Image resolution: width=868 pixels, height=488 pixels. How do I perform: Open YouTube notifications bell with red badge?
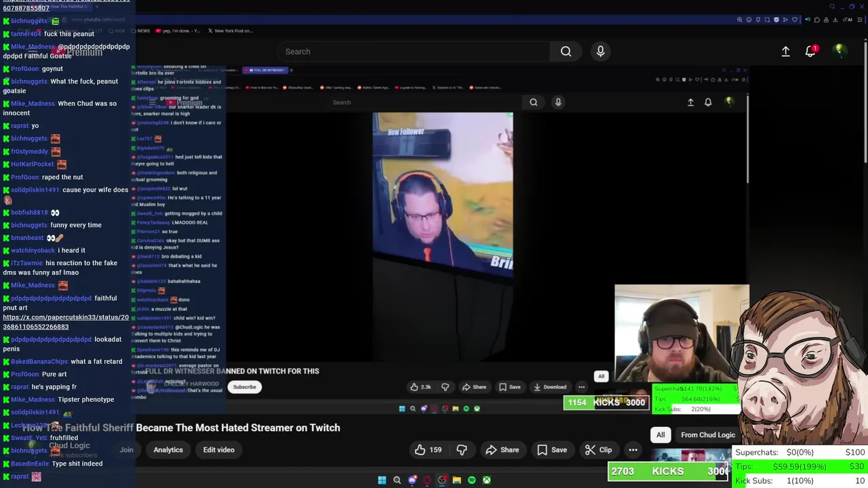tap(810, 52)
